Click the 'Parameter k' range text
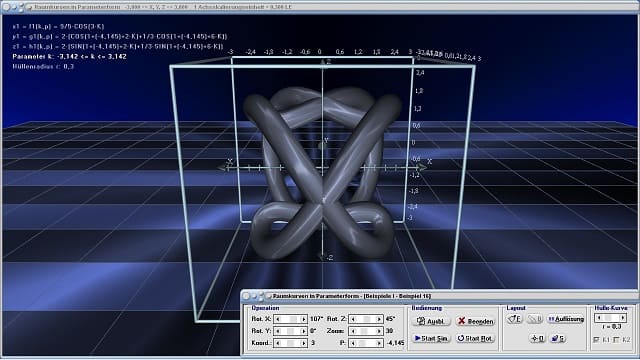The width and height of the screenshot is (640, 360). click(69, 56)
